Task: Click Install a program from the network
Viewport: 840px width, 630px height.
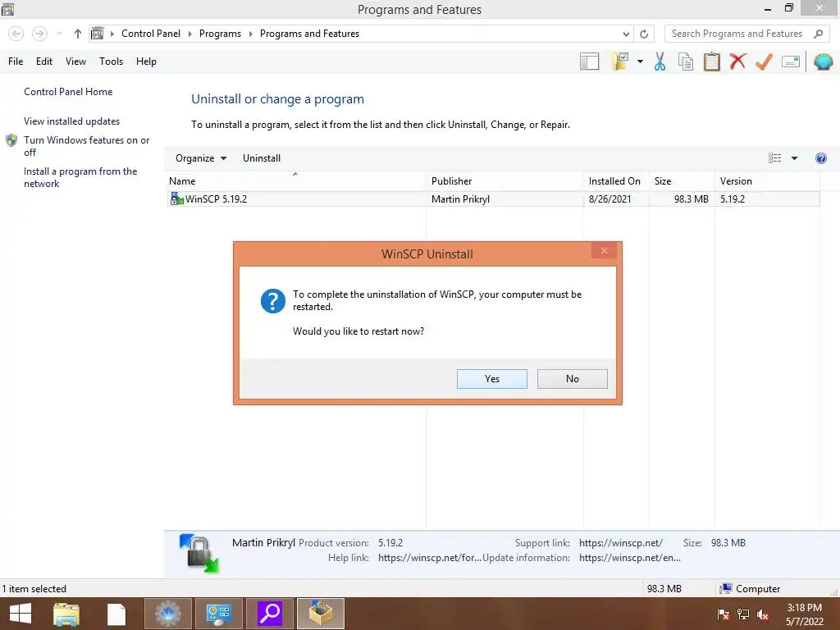Action: pyautogui.click(x=80, y=177)
